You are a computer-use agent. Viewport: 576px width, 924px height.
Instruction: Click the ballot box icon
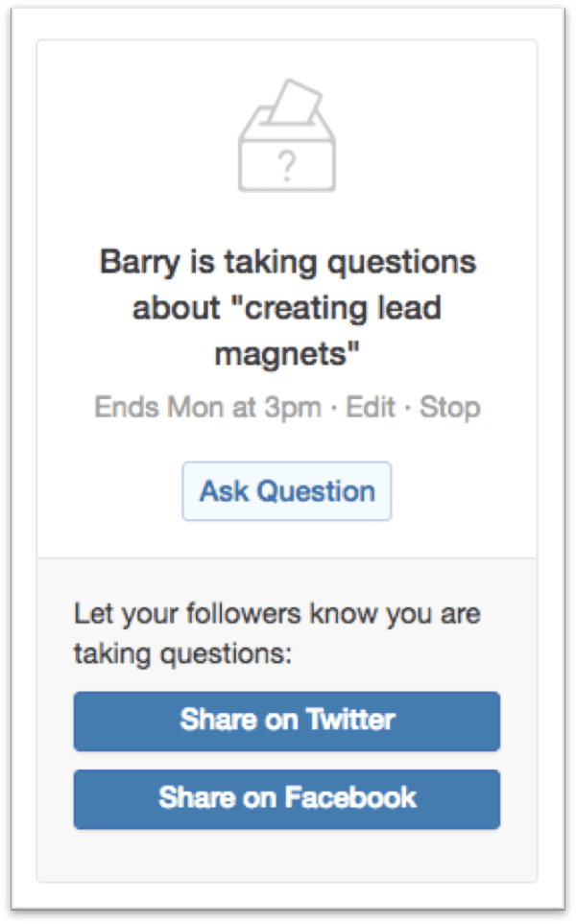pyautogui.click(x=287, y=135)
